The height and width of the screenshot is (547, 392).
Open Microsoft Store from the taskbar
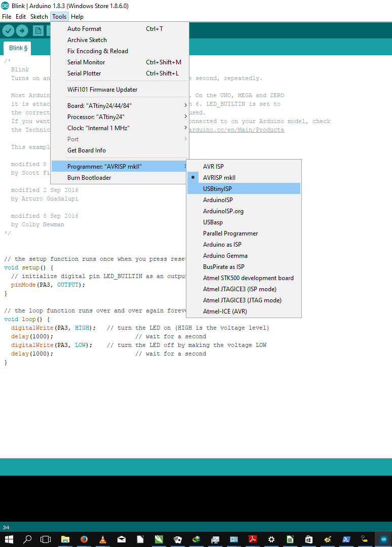pos(308,539)
